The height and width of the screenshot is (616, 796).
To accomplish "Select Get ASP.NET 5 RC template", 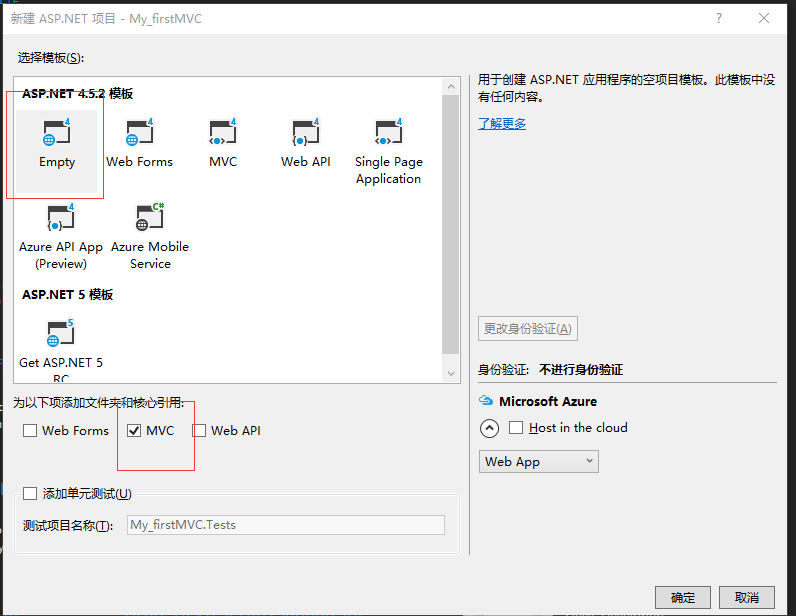I will pyautogui.click(x=61, y=350).
